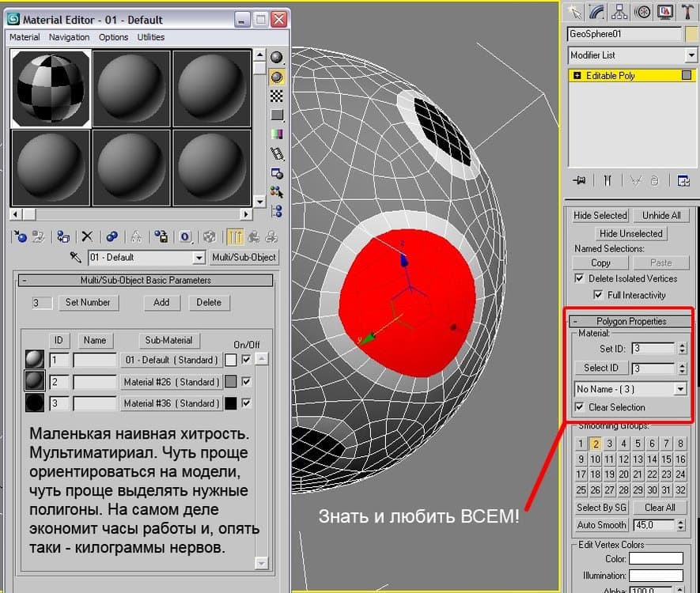The height and width of the screenshot is (593, 700).
Task: Open the Modifier List dropdown
Action: click(x=691, y=55)
